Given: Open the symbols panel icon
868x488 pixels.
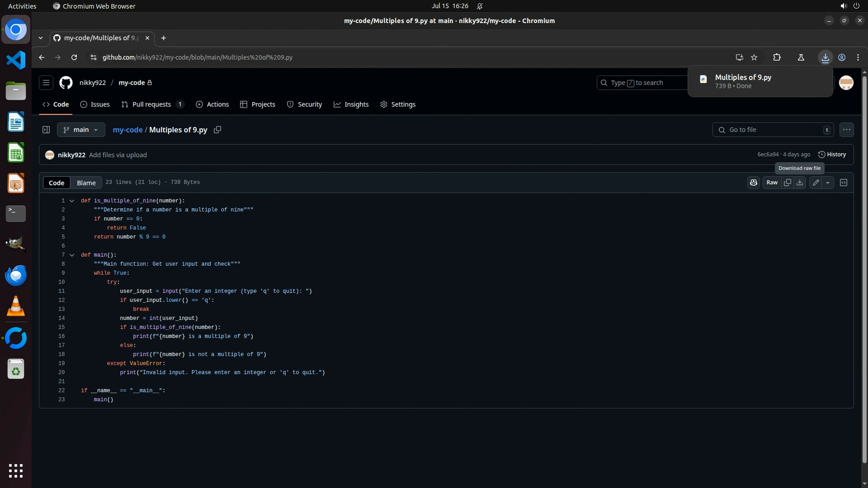Looking at the screenshot, I should [x=844, y=183].
